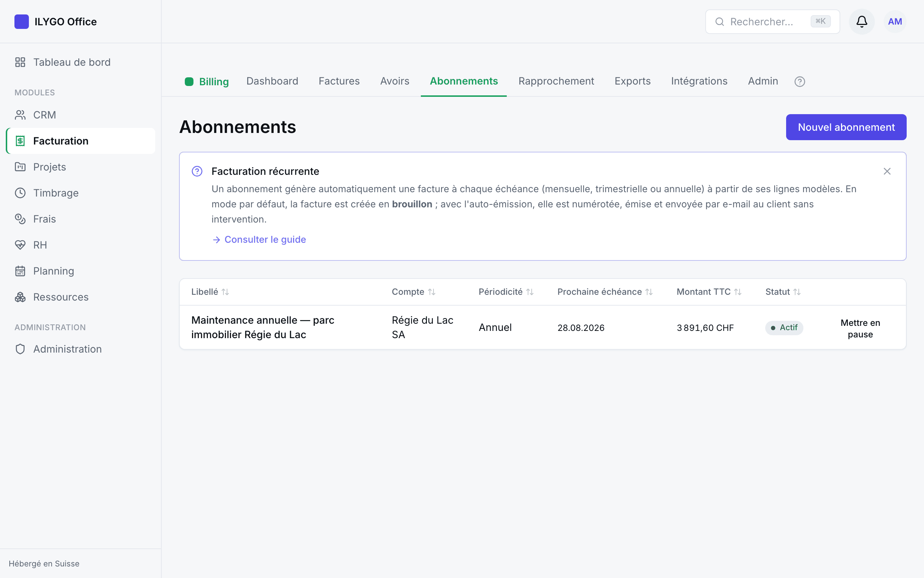Screen dimensions: 924x578
Task: Dismiss the Facturation récurrente info banner
Action: tap(886, 171)
